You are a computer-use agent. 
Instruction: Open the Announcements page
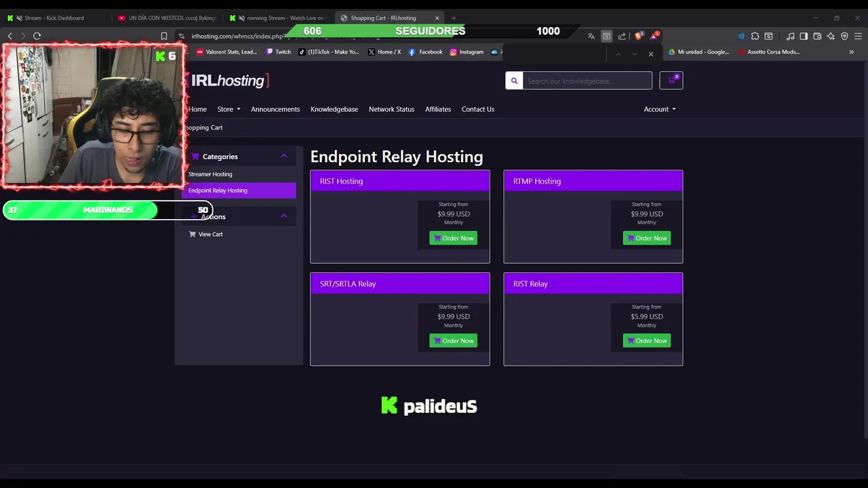pyautogui.click(x=275, y=109)
